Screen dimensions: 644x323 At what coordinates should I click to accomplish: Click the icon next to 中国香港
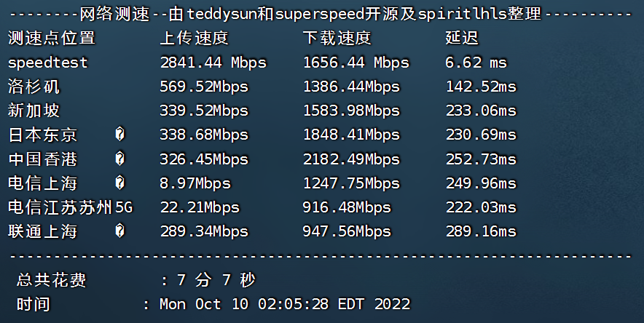point(120,158)
